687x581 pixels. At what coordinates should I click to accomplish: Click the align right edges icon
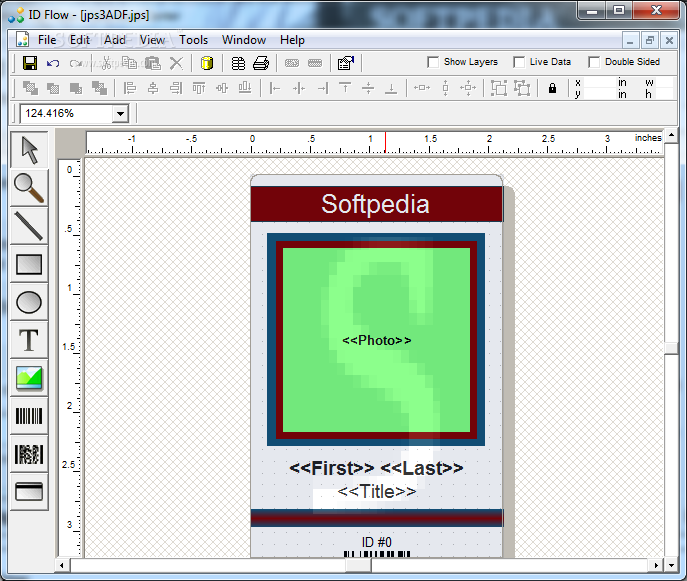(x=176, y=88)
